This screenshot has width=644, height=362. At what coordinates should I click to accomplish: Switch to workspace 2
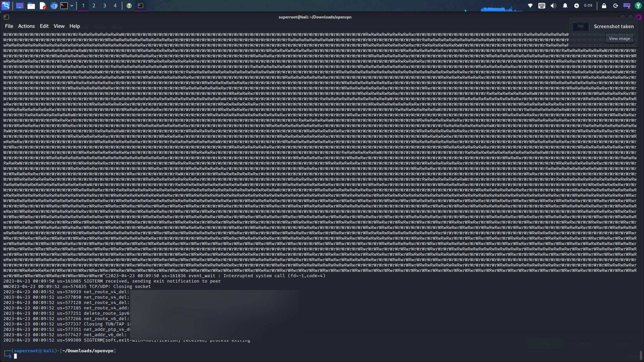click(x=94, y=6)
